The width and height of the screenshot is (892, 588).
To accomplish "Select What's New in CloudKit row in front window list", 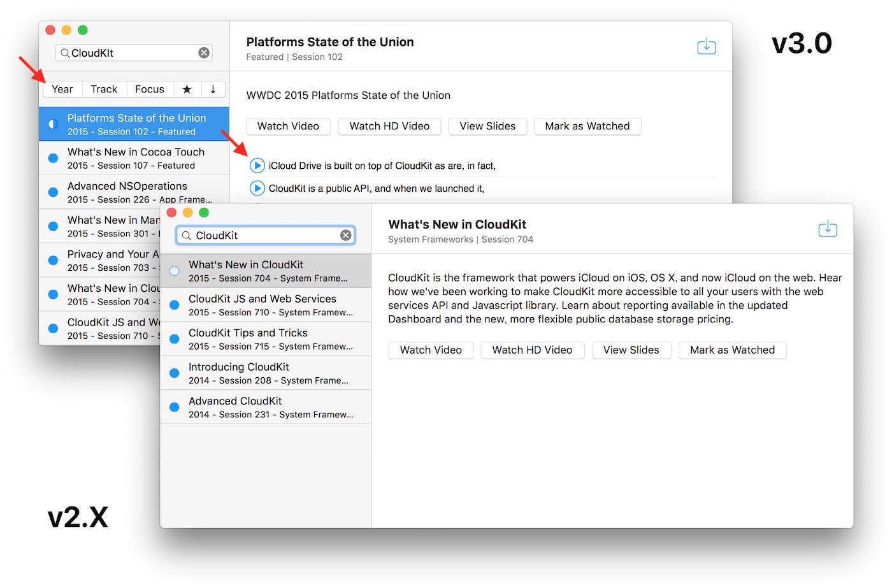I will [266, 271].
